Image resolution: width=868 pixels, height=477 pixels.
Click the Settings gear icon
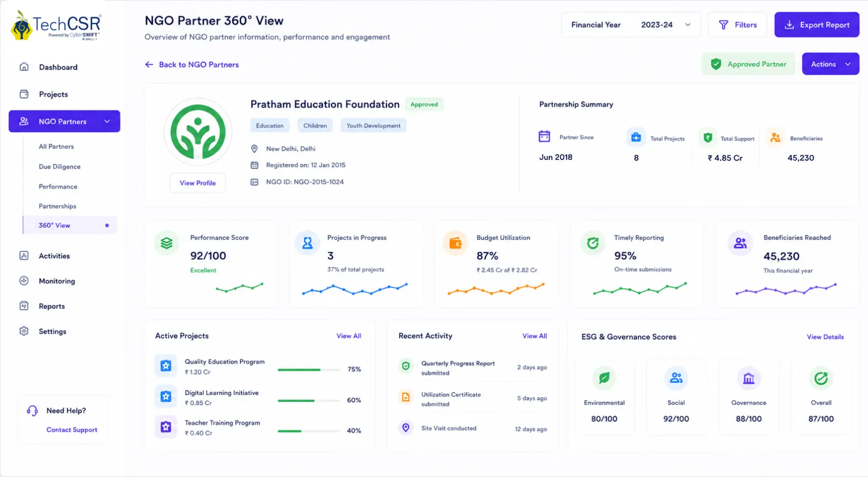(x=24, y=331)
